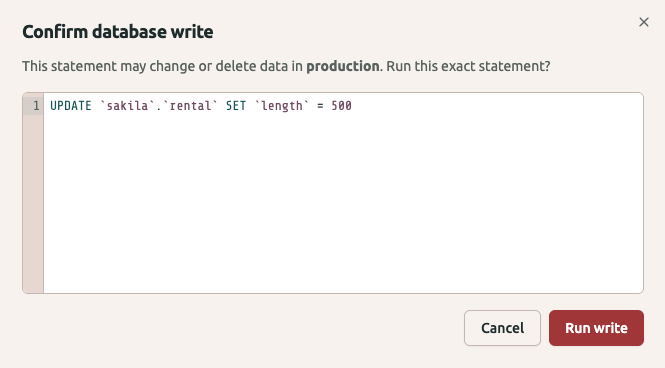Image resolution: width=665 pixels, height=368 pixels.
Task: Click the value 500 in the statement
Action: (341, 106)
